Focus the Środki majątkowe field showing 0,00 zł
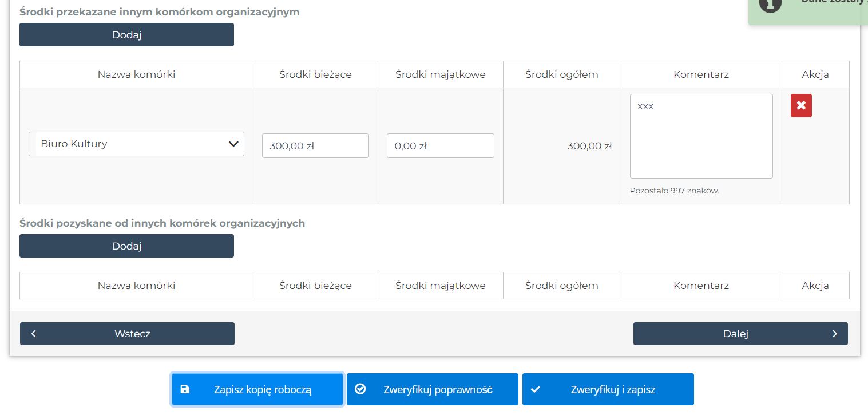The image size is (868, 415). tap(440, 146)
